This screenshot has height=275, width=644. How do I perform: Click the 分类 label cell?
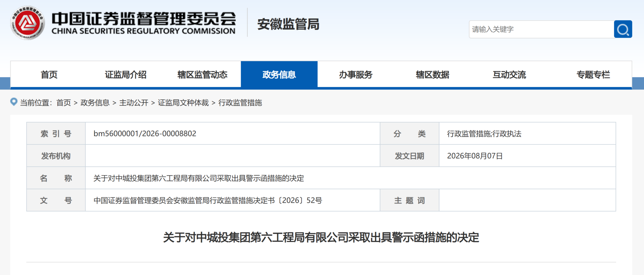(x=409, y=133)
